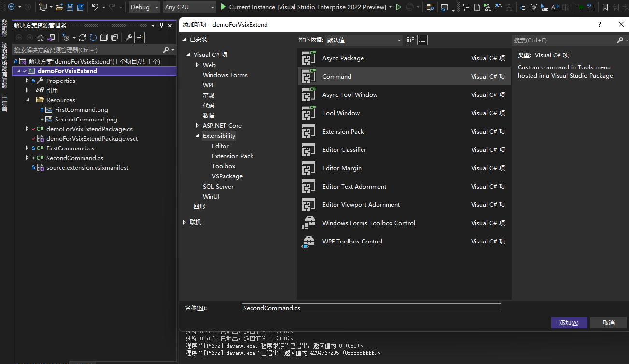Click the search magnifier in the Add New Item dialog
Image resolution: width=629 pixels, height=364 pixels.
620,40
